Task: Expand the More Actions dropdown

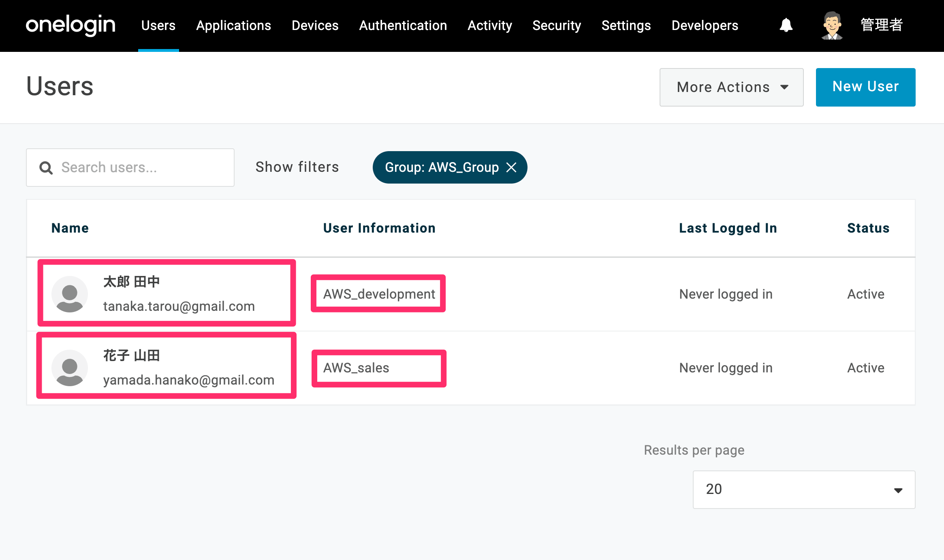Action: 731,87
